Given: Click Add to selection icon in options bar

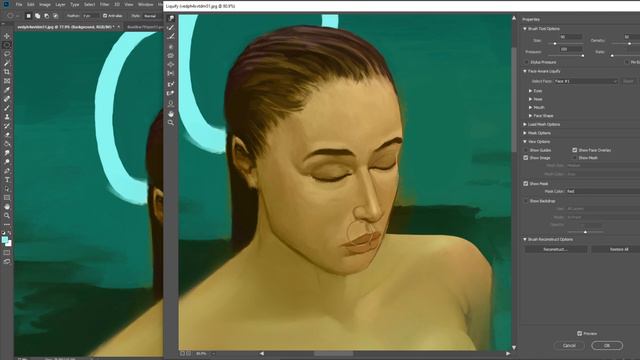Looking at the screenshot, I should 38,16.
